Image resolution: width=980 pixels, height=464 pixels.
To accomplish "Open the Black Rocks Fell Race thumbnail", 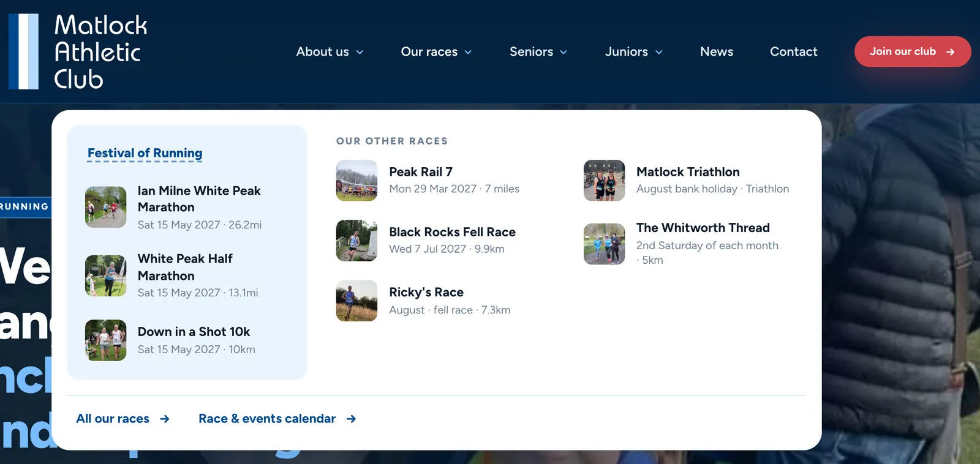I will (356, 241).
